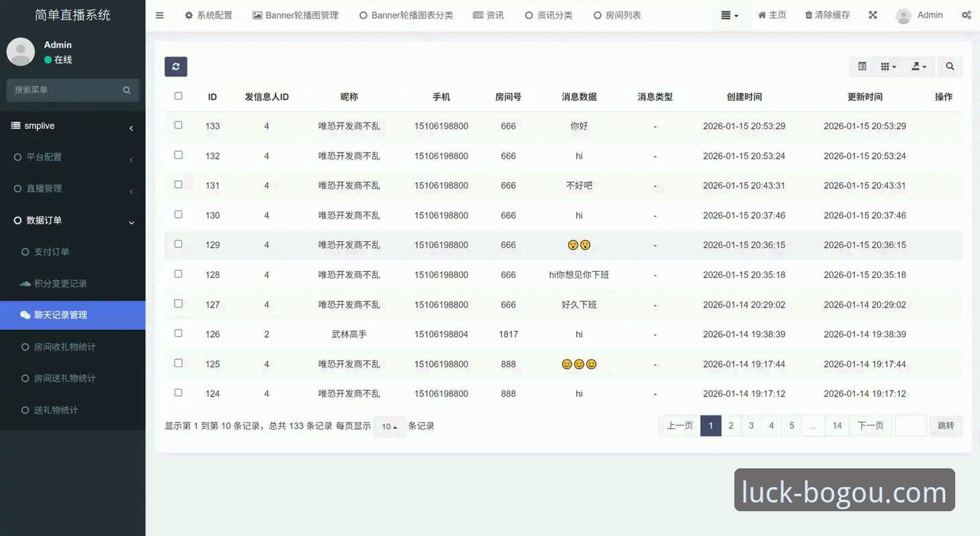Open 支付订单 in sidebar

click(x=72, y=252)
